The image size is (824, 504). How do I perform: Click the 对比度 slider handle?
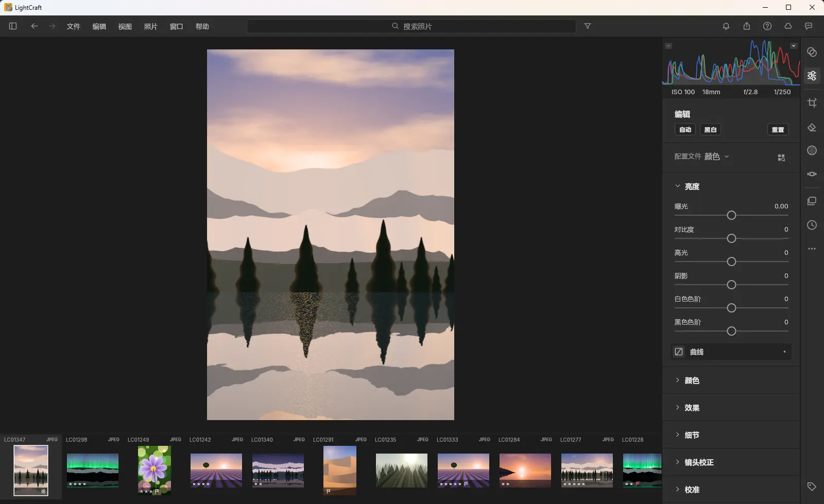[731, 238]
